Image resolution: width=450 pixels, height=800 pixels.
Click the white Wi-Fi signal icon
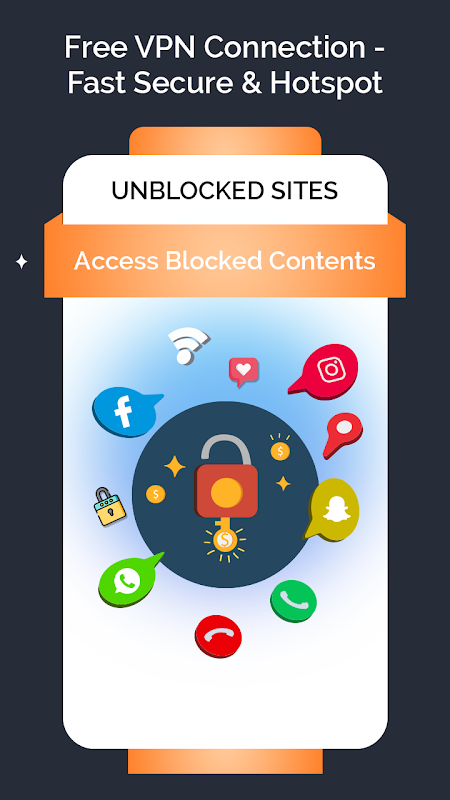[x=188, y=346]
